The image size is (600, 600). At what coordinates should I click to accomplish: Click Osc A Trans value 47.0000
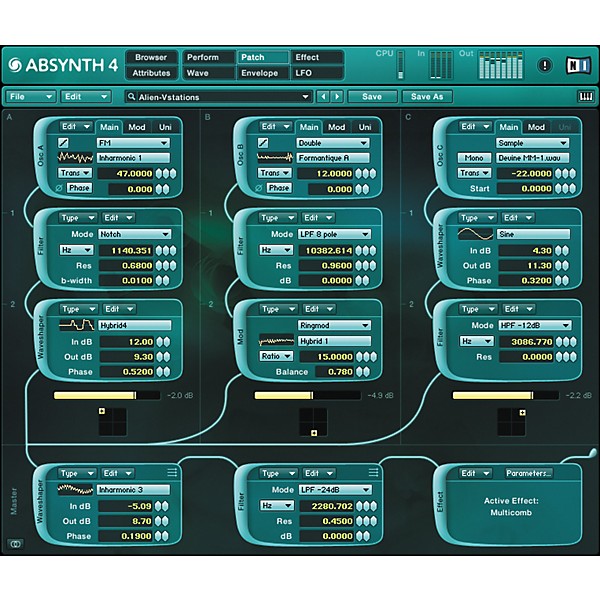[126, 173]
